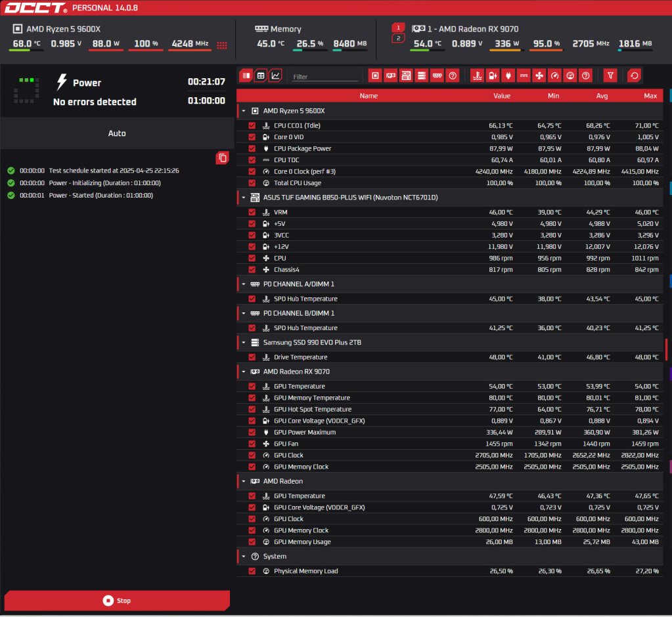Click the Auto mode button
This screenshot has height=617, width=672.
(117, 133)
